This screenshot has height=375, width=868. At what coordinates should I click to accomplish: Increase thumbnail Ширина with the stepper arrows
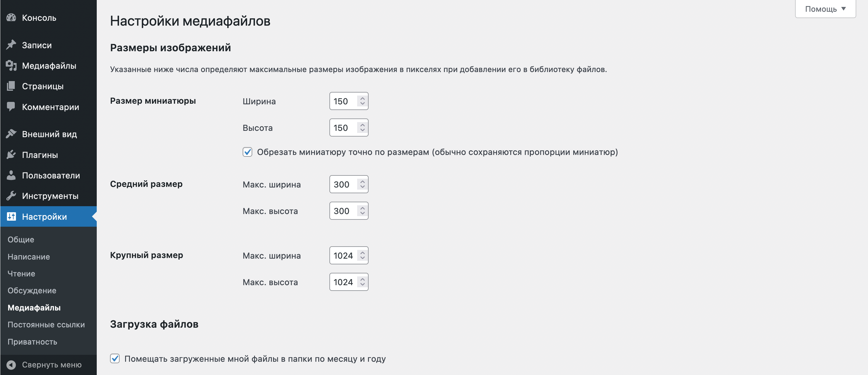(362, 98)
